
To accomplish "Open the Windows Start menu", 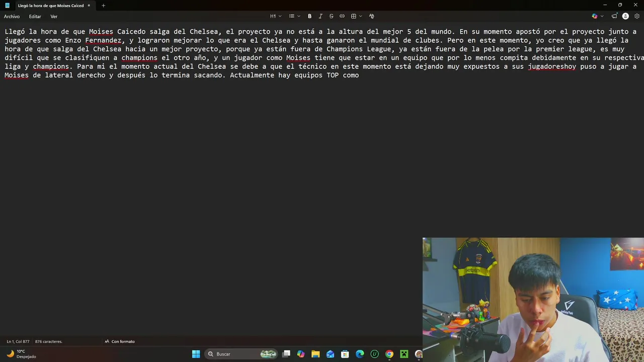I will [196, 354].
